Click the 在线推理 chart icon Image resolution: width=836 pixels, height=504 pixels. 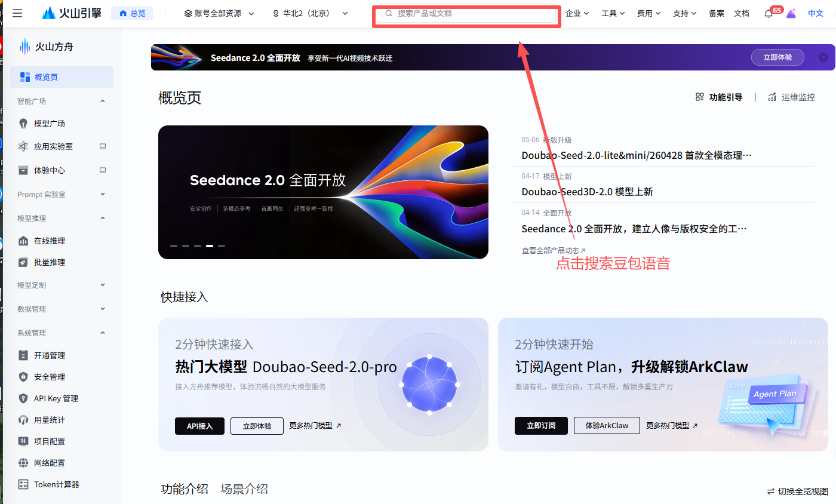pos(23,241)
